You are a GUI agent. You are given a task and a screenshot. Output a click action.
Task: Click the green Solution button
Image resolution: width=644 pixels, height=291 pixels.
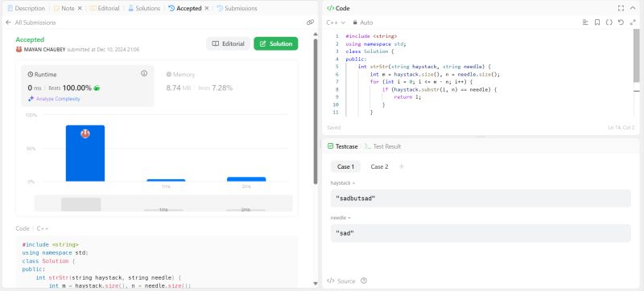pyautogui.click(x=276, y=44)
